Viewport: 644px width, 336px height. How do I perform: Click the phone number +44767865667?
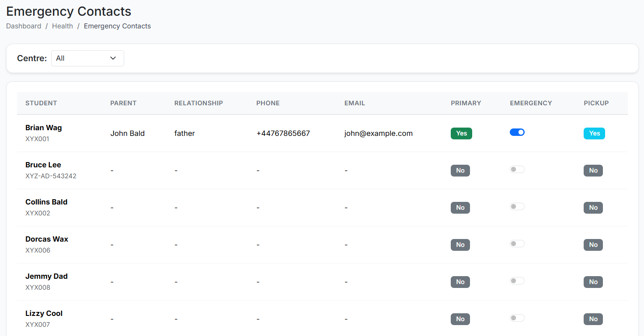(x=283, y=133)
